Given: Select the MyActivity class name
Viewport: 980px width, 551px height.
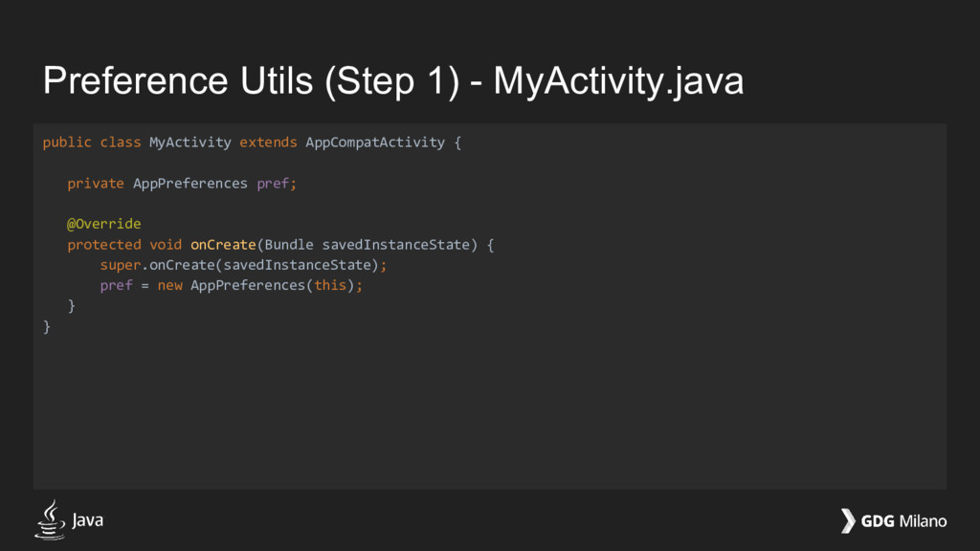Looking at the screenshot, I should 190,143.
